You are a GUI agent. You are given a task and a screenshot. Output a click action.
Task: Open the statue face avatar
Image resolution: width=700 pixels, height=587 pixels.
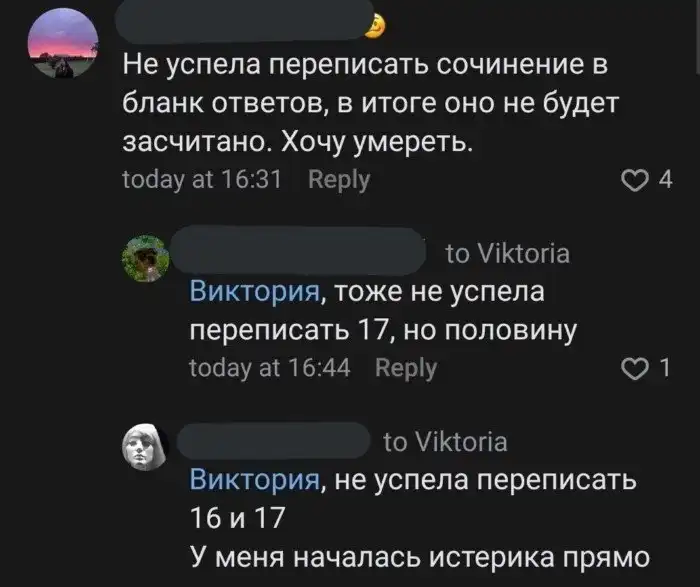tap(147, 447)
